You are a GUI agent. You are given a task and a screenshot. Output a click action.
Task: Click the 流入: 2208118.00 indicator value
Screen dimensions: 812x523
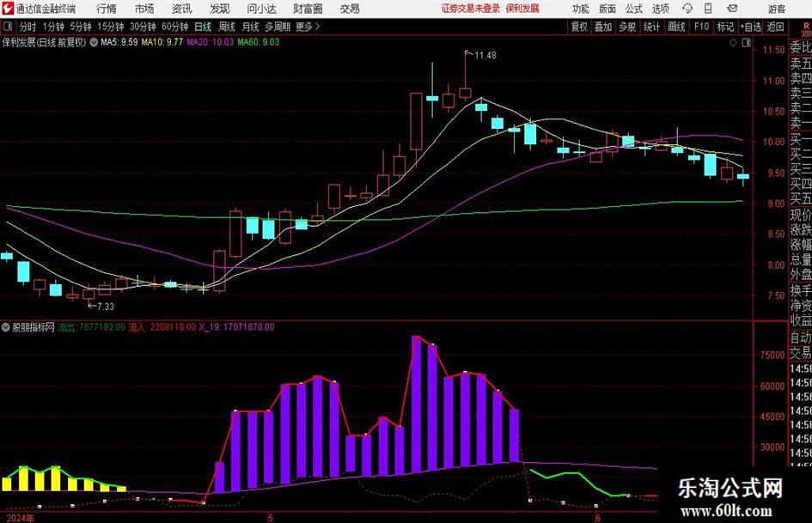[162, 327]
